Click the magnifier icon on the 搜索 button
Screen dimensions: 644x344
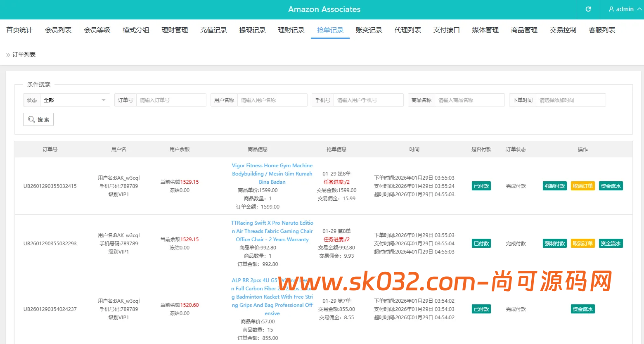[x=31, y=119]
